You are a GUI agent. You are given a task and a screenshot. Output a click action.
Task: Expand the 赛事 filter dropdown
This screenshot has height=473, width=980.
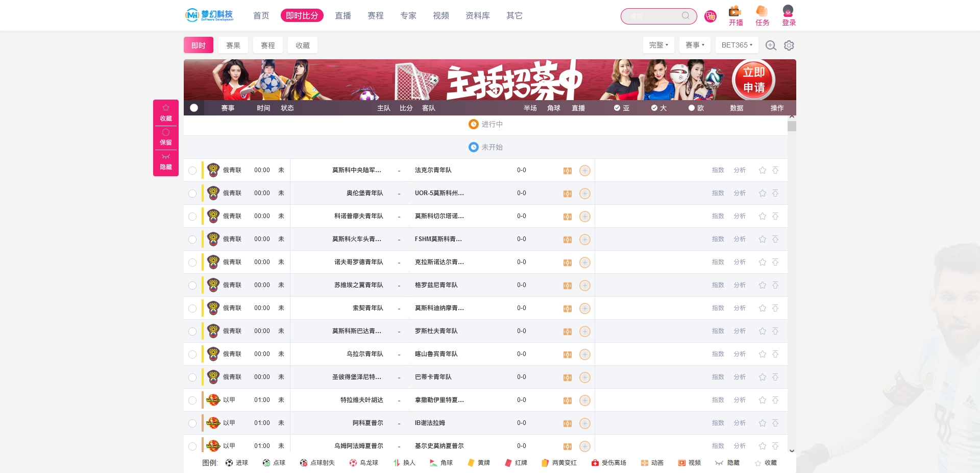(695, 45)
